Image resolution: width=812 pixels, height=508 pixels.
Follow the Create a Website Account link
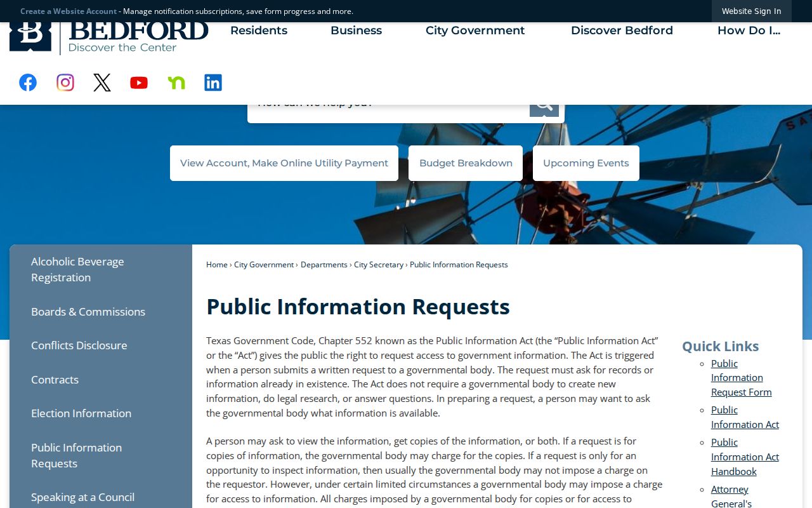(x=69, y=11)
